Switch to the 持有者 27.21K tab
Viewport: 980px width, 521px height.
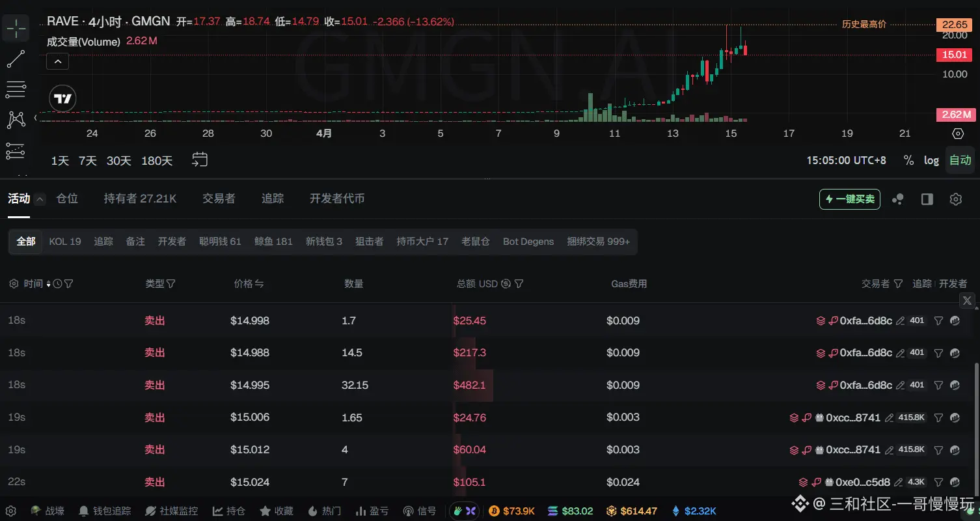tap(140, 199)
